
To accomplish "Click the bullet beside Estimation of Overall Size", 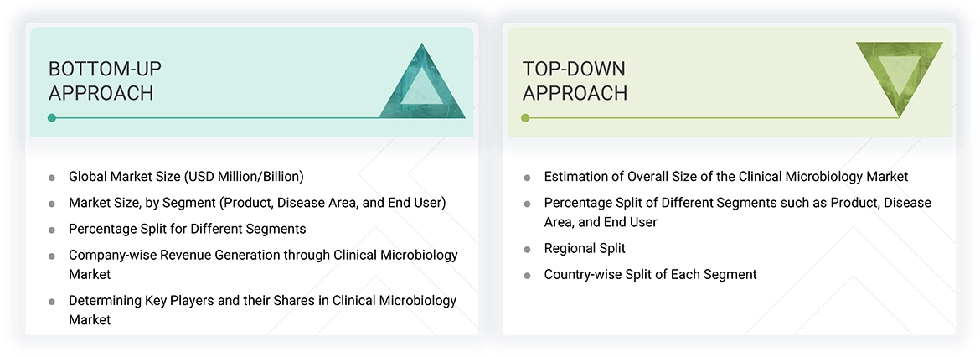I will [527, 178].
